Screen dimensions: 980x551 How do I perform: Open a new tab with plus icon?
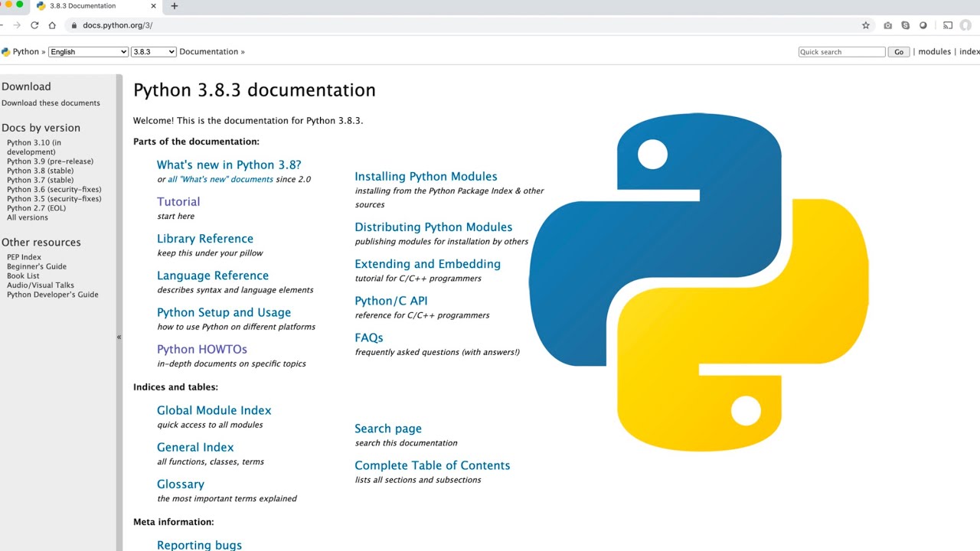click(x=175, y=6)
